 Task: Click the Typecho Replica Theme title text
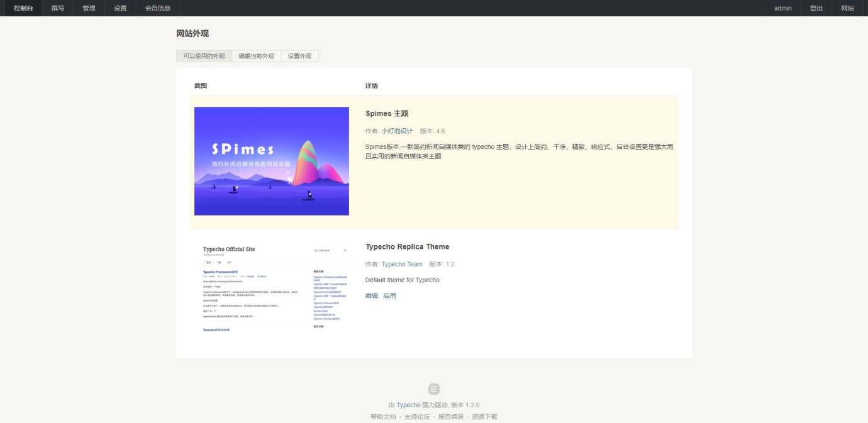click(x=408, y=246)
